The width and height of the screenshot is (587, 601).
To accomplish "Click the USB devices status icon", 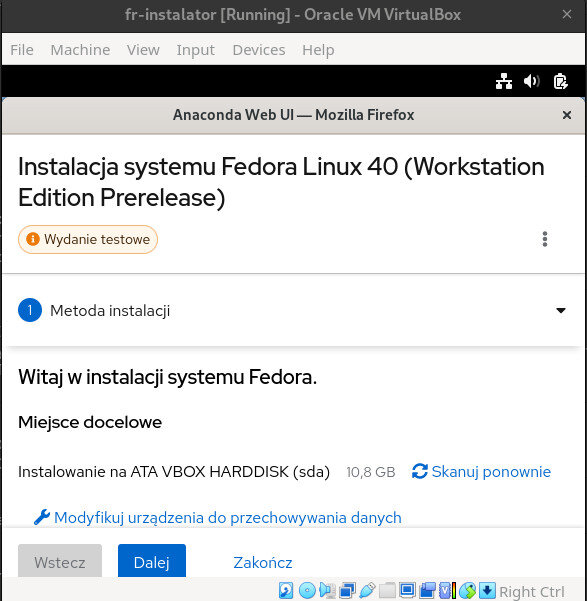I will point(367,590).
